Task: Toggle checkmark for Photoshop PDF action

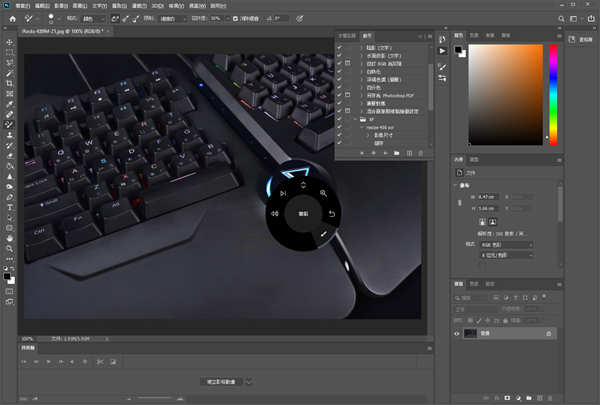Action: pos(339,95)
